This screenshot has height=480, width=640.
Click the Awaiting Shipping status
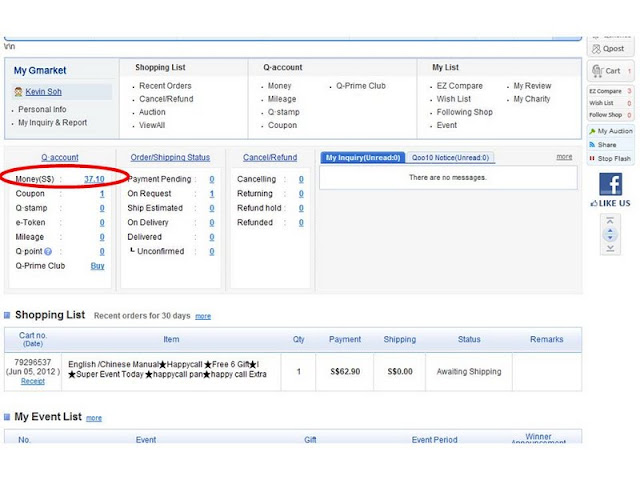(x=469, y=371)
